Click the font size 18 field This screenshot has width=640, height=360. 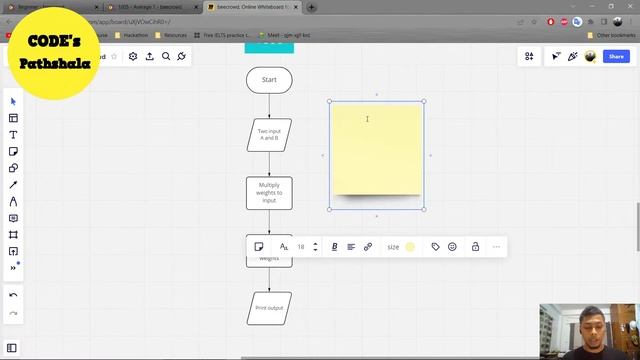point(301,247)
